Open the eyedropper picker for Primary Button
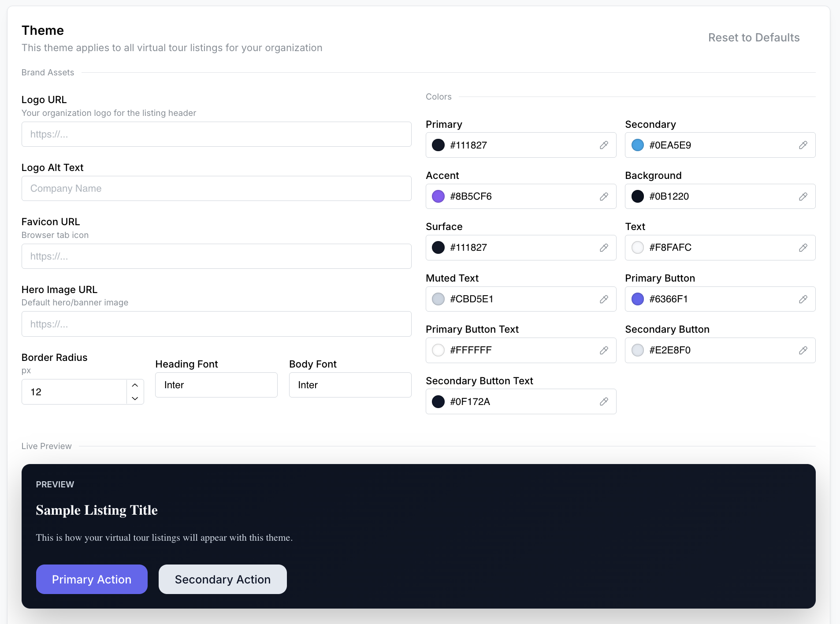840x624 pixels. coord(803,299)
